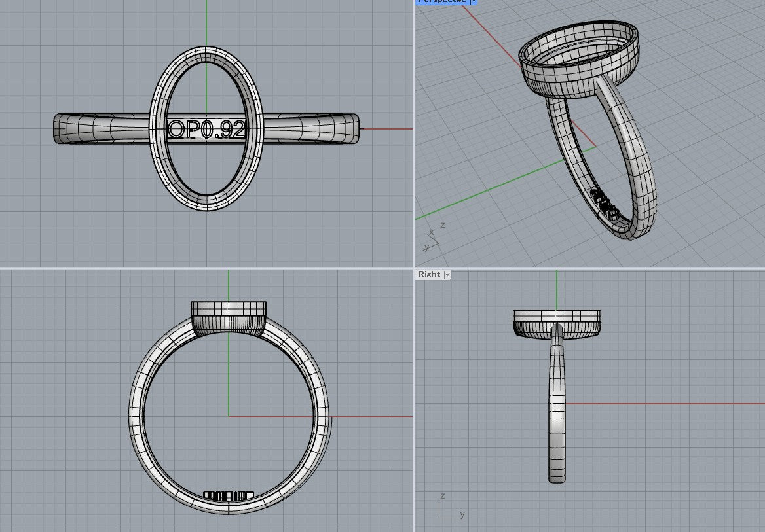
Task: Select the engraved OP0.92 text
Action: tap(206, 130)
